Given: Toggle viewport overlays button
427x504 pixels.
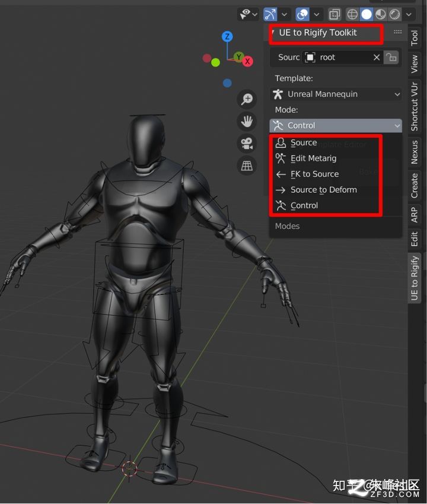Looking at the screenshot, I should point(302,14).
